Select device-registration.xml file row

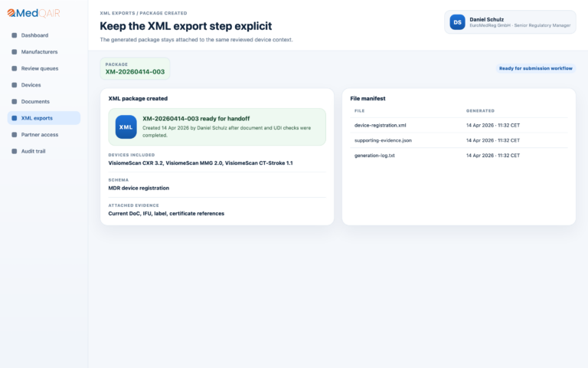(x=459, y=126)
